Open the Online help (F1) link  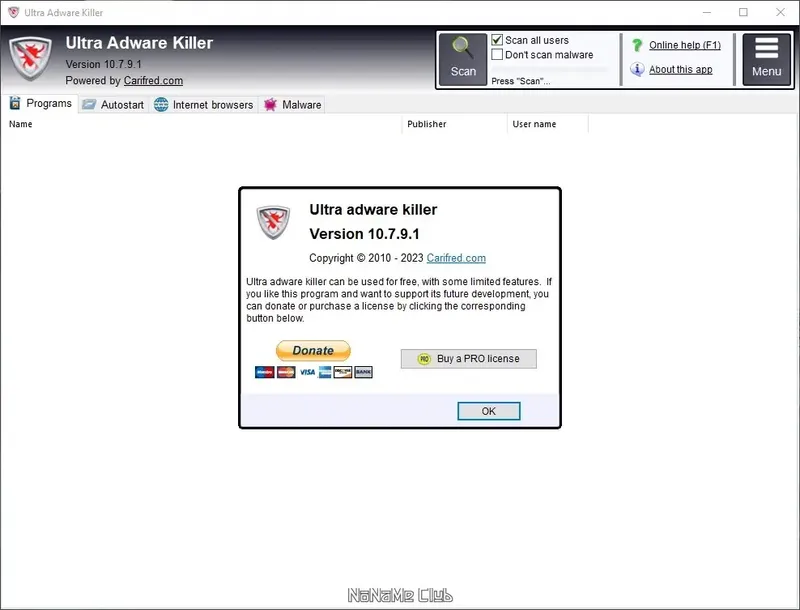pos(685,45)
